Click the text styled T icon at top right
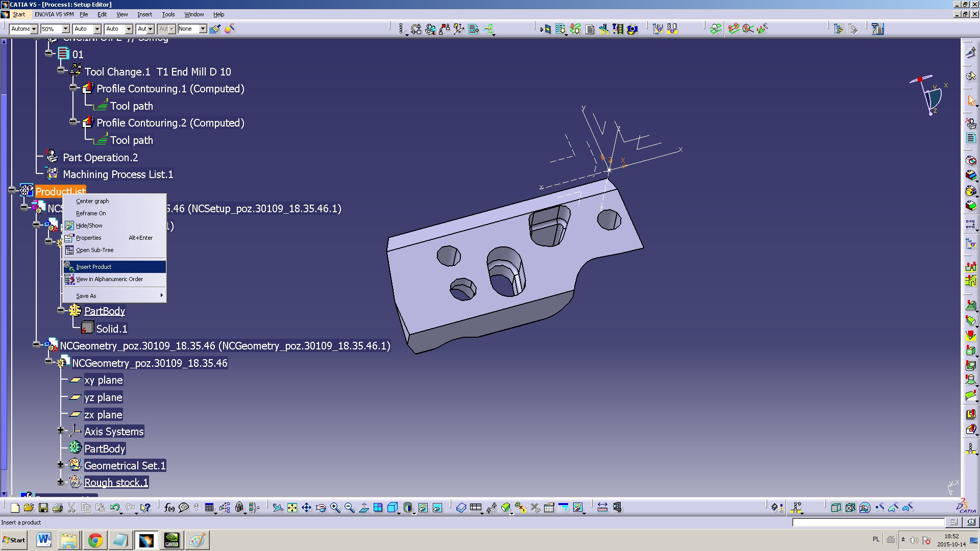 [x=877, y=29]
